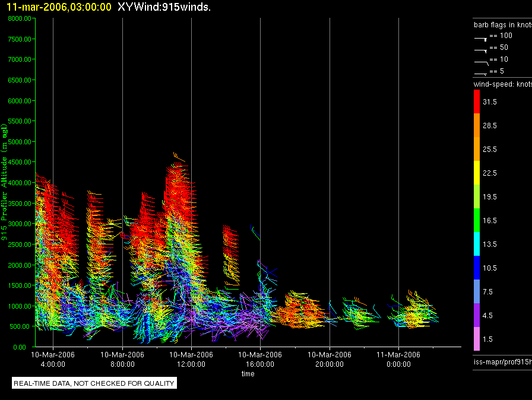Click the 10-Mar-2006 4:00:00 time label
The width and height of the screenshot is (532, 400).
click(x=53, y=359)
